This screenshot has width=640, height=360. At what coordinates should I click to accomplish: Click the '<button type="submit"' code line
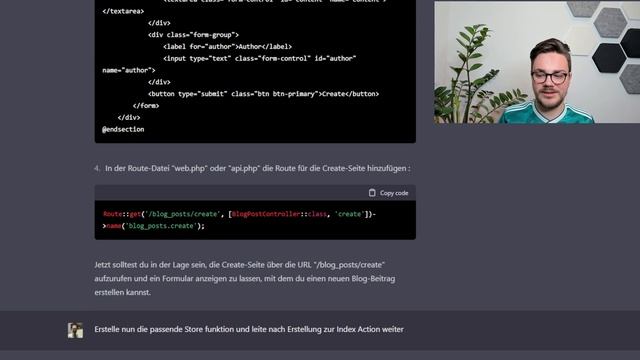(x=263, y=94)
